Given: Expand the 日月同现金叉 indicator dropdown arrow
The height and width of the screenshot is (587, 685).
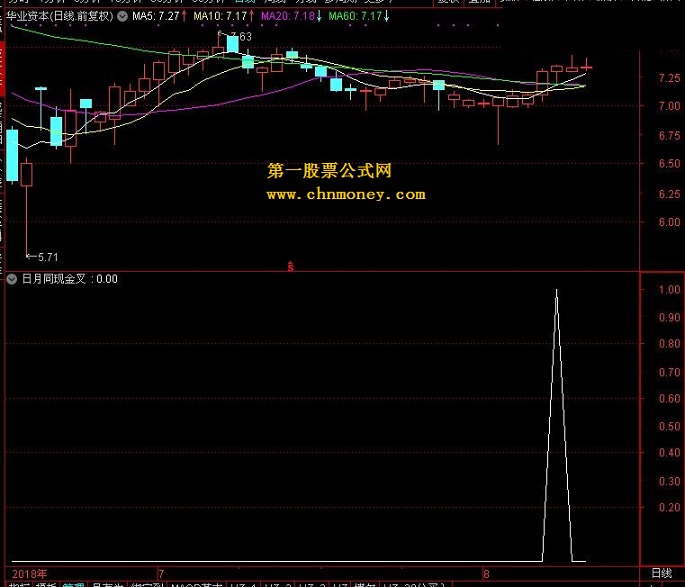Looking at the screenshot, I should tap(11, 280).
